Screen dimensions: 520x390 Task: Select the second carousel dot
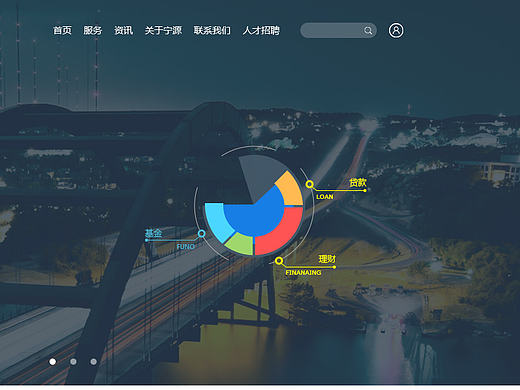pyautogui.click(x=73, y=362)
